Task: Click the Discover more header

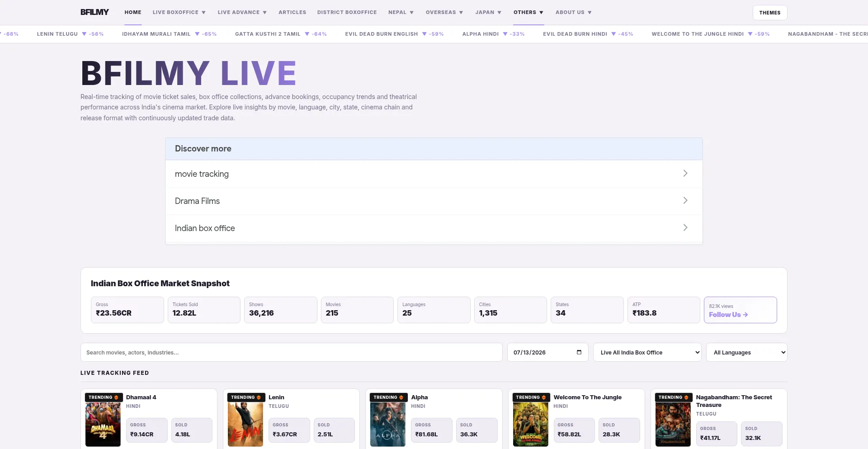Action: point(434,149)
